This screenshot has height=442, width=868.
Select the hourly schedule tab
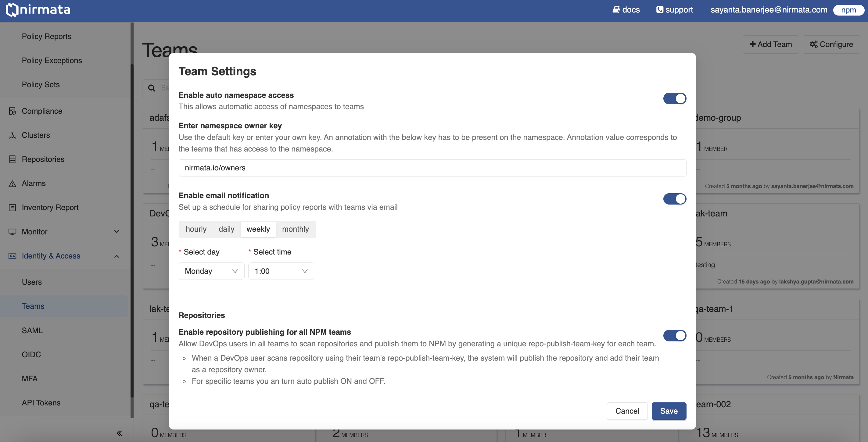pyautogui.click(x=196, y=229)
